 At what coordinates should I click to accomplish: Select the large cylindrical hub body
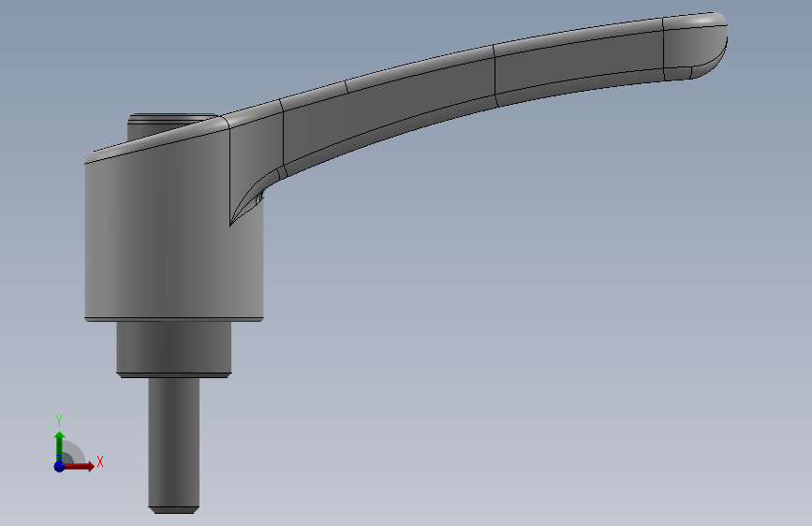(x=173, y=238)
